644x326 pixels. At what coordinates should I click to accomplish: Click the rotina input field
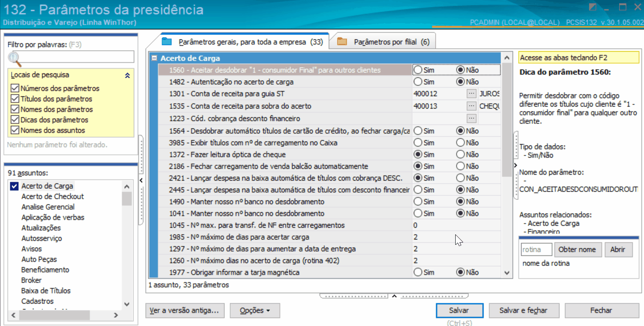tap(536, 250)
